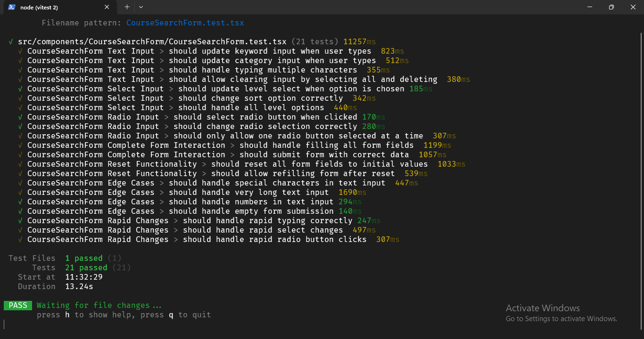This screenshot has height=339, width=644.
Task: Open a new terminal tab with plus
Action: (x=127, y=7)
